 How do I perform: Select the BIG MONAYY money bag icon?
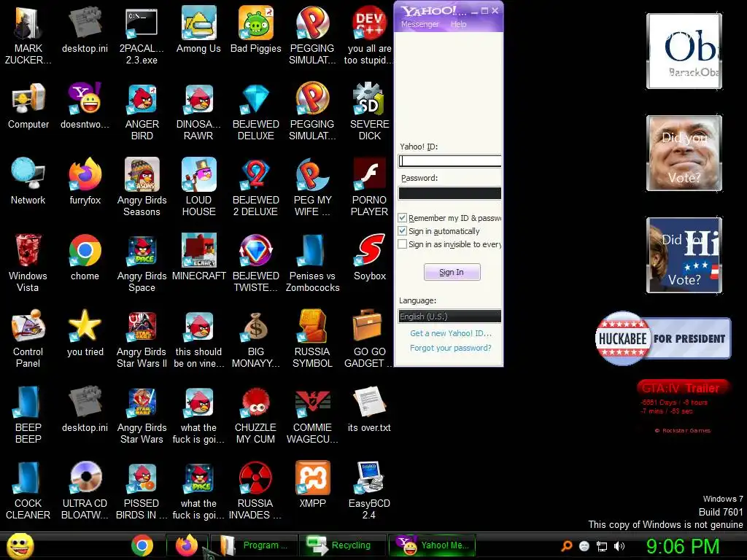(256, 338)
